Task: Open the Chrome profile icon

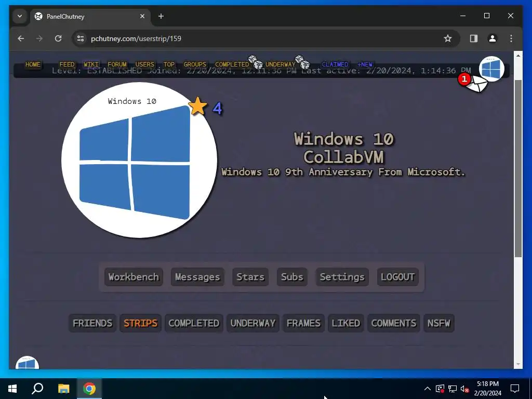Action: point(493,38)
